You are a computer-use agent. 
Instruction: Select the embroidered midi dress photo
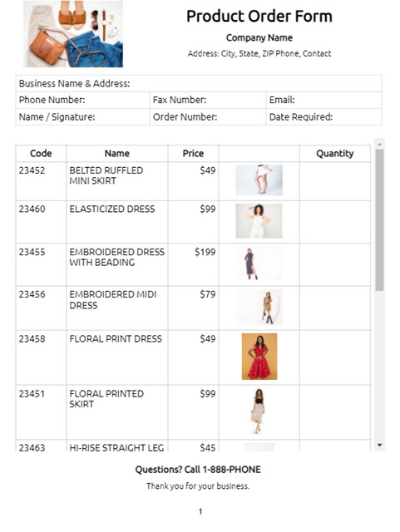(259, 308)
